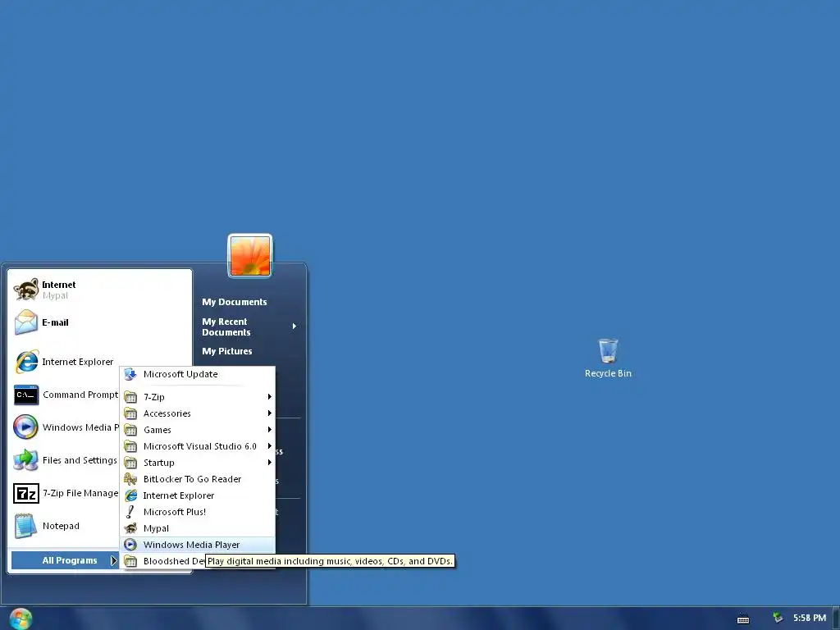840x630 pixels.
Task: Click the Mypal subtitle under Internet
Action: point(55,295)
